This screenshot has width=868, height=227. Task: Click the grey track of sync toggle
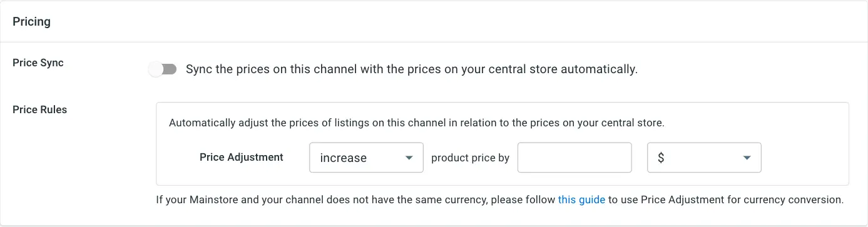point(170,69)
